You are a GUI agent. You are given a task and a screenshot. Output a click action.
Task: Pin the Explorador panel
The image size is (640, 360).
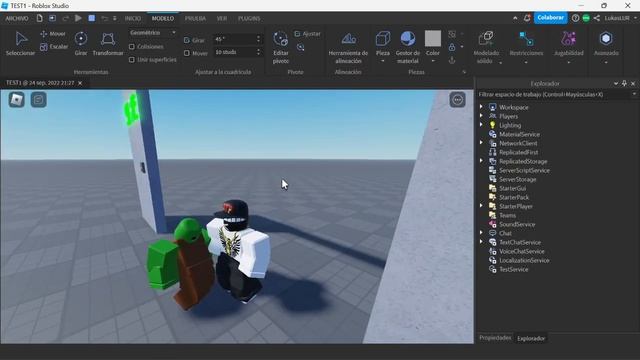point(624,83)
